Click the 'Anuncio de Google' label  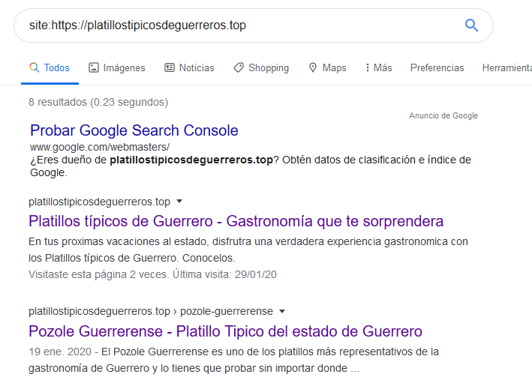tap(443, 115)
